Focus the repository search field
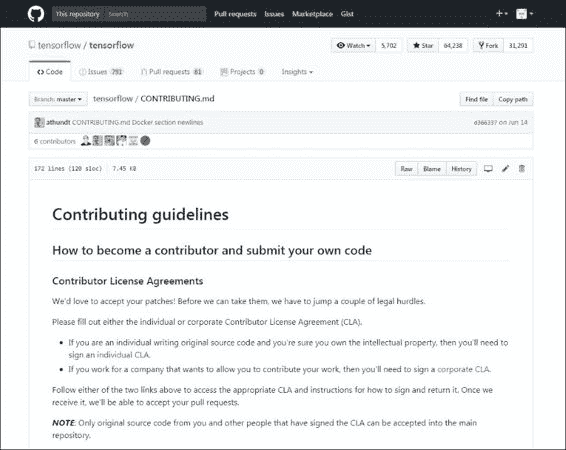This screenshot has height=450, width=566. point(155,14)
